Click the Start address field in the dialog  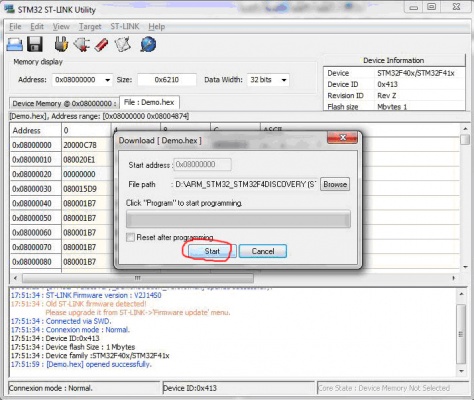point(202,164)
